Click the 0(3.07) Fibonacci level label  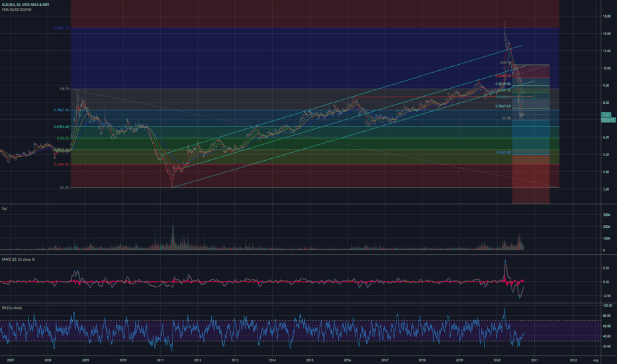click(64, 188)
